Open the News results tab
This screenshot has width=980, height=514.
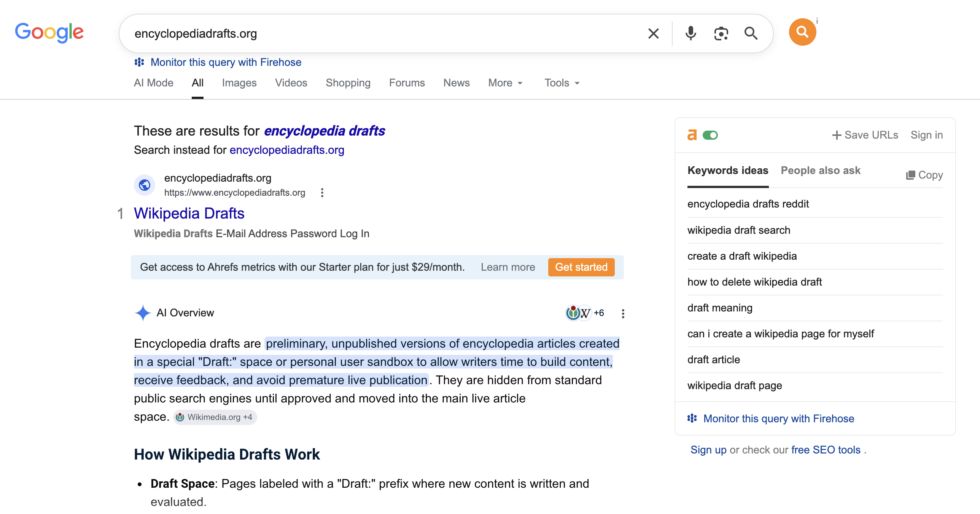(457, 83)
